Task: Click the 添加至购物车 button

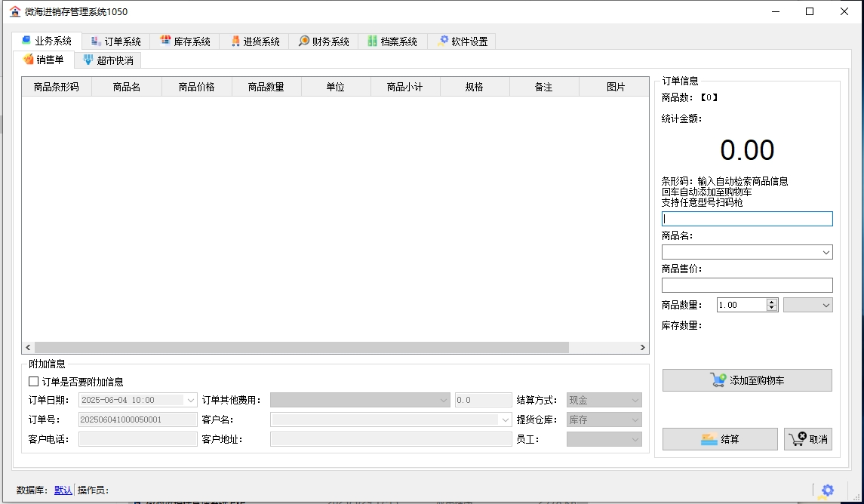Action: click(x=747, y=380)
